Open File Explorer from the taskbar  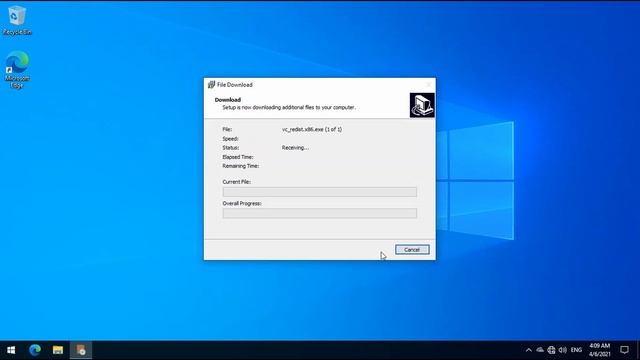(x=58, y=350)
